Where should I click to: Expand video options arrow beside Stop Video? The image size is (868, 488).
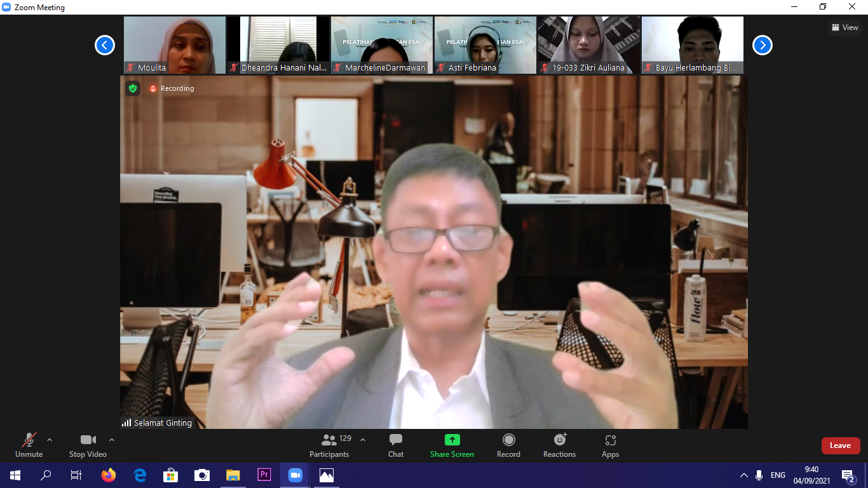112,440
